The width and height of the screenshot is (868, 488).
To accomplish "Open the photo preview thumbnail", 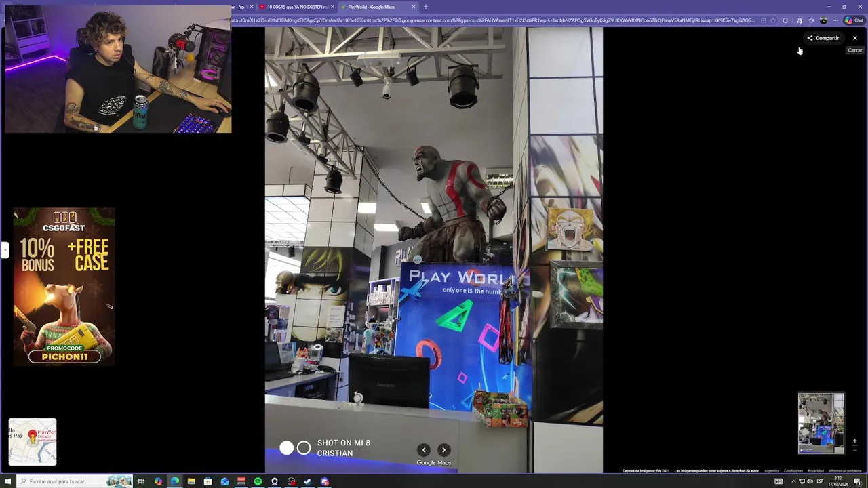I will pos(821,423).
